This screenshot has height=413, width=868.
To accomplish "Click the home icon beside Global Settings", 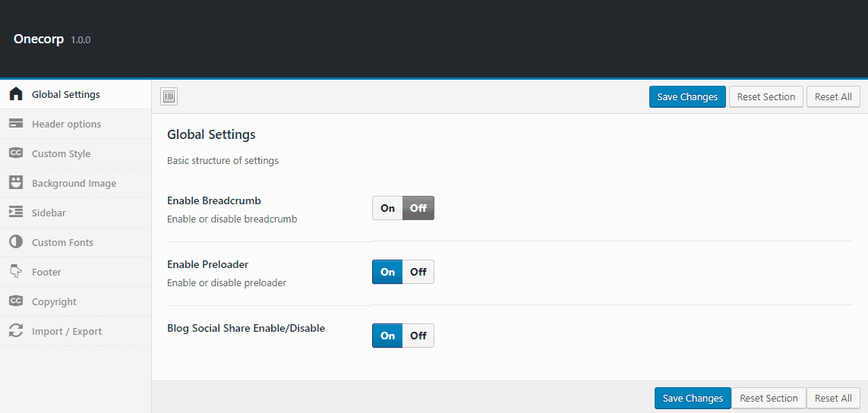I will click(16, 95).
